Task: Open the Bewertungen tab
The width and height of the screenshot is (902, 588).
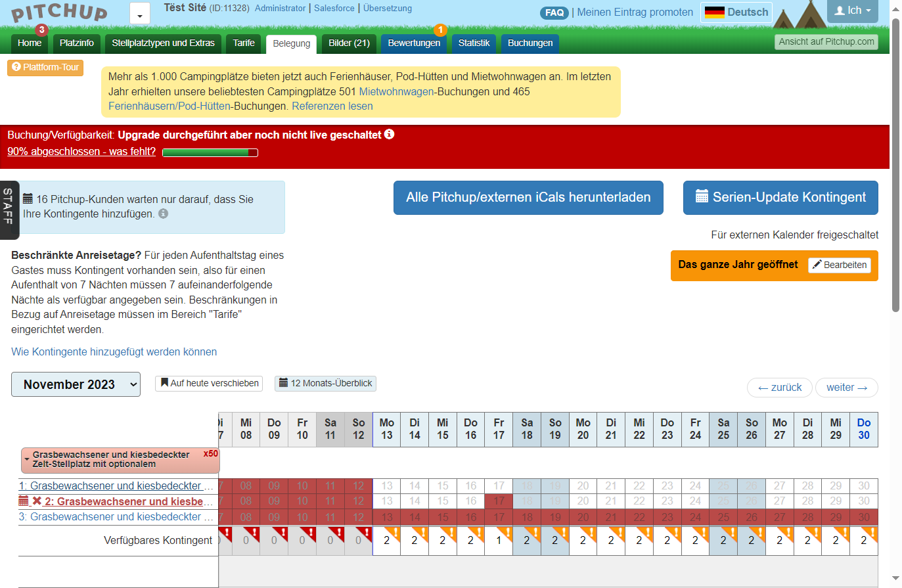Action: click(414, 43)
